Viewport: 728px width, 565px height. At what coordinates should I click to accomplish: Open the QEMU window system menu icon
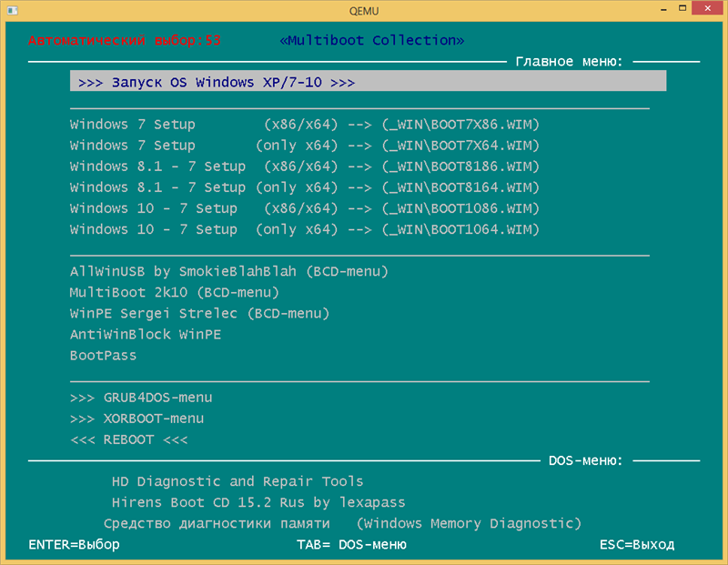coord(13,10)
